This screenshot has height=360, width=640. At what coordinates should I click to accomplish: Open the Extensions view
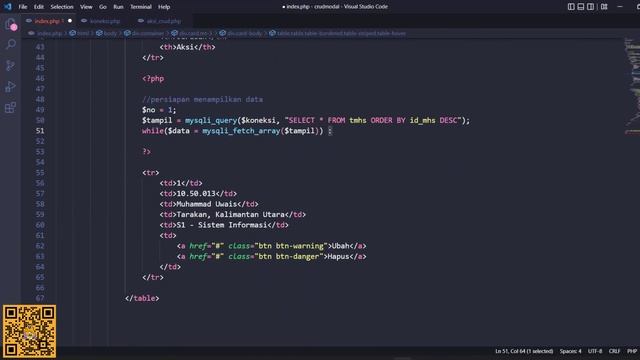11,108
